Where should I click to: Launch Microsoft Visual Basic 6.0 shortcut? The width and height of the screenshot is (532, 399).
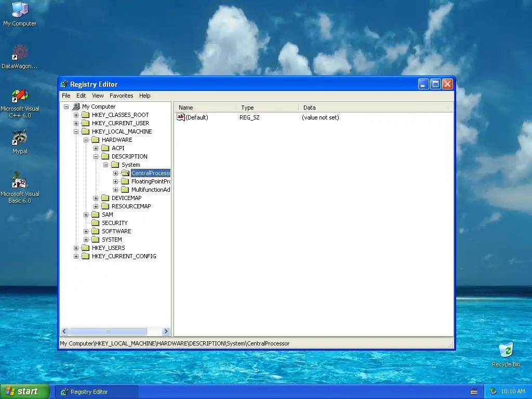click(x=20, y=188)
